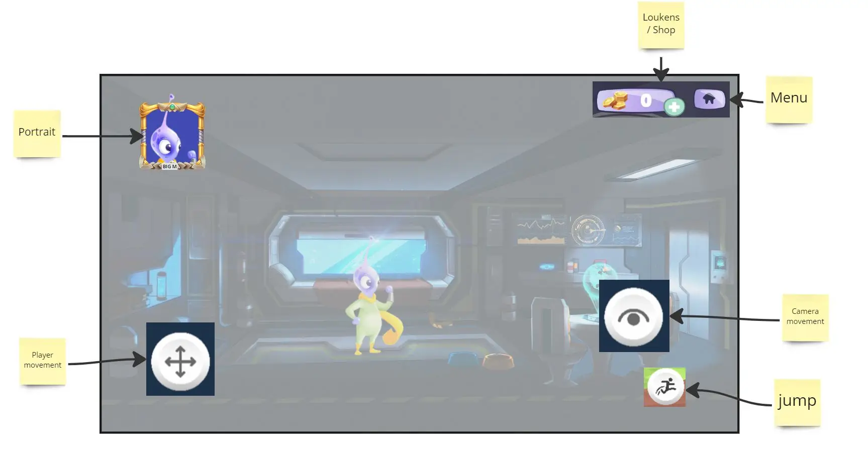Tap the blue bowl on the floor

(463, 359)
